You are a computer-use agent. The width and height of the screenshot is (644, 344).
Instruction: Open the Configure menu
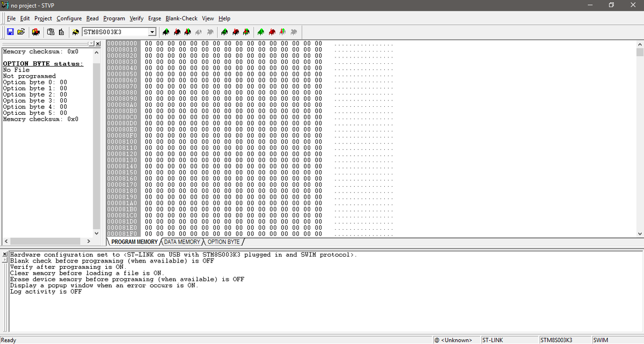tap(69, 18)
